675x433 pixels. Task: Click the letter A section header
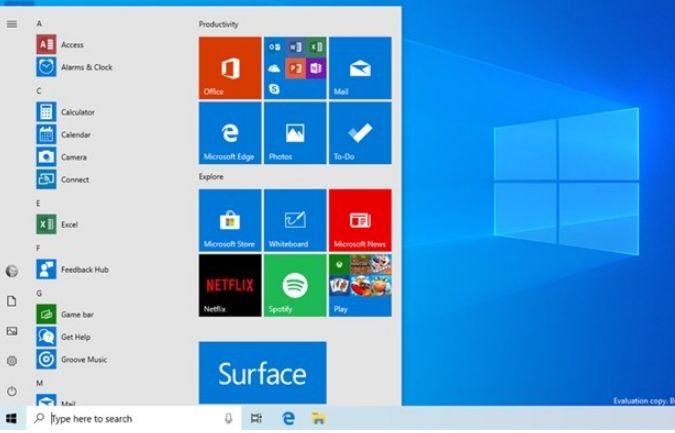39,23
